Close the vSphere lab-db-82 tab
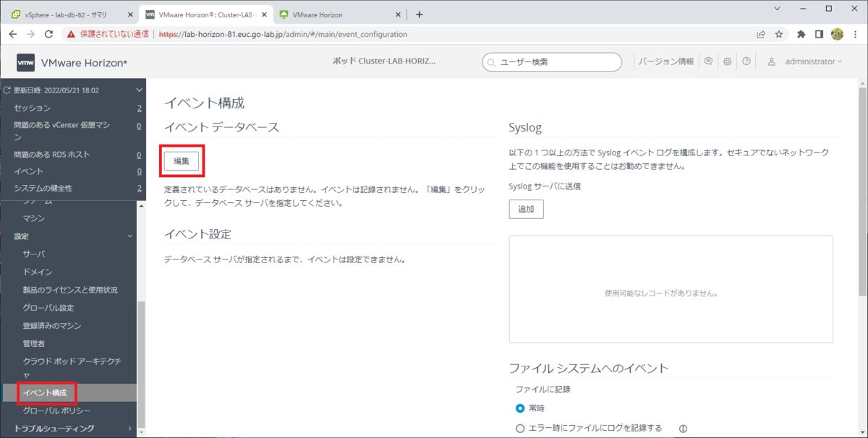This screenshot has height=438, width=868. [x=130, y=14]
